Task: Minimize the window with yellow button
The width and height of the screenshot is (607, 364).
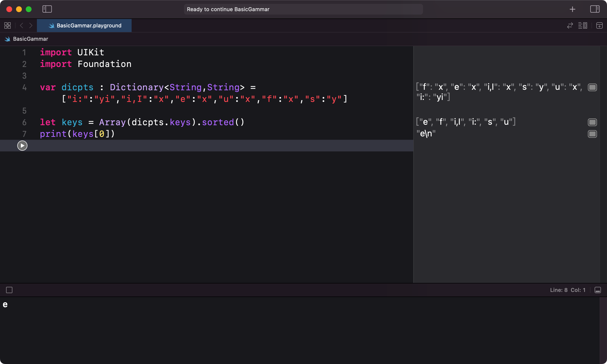Action: (19, 9)
